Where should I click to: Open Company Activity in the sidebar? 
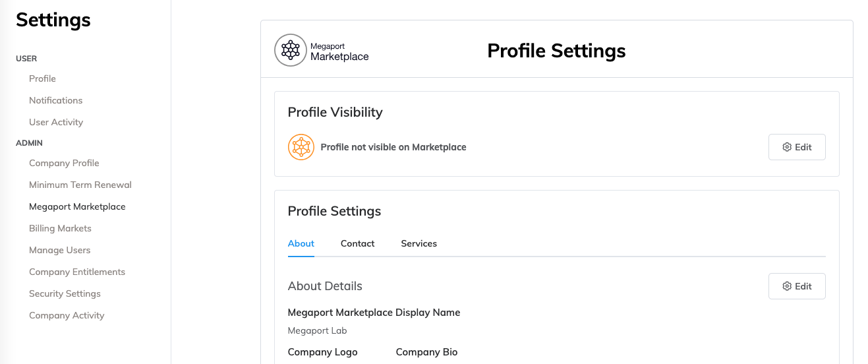67,315
